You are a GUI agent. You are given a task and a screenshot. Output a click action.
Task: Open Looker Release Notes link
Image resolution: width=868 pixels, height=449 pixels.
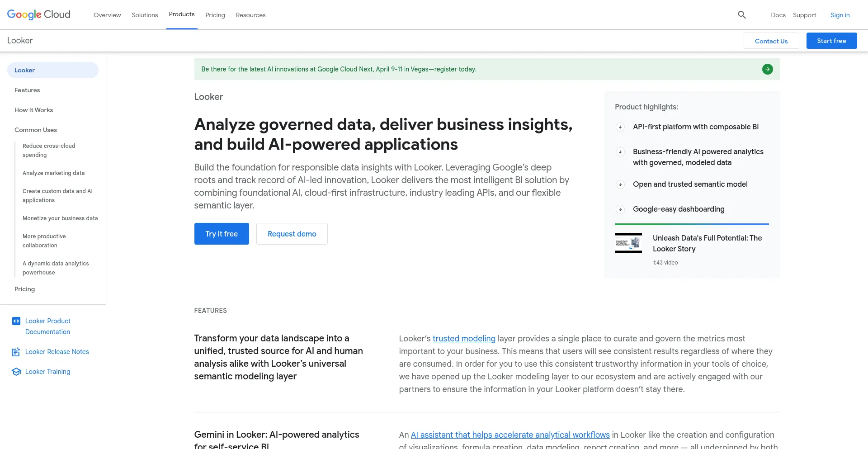[x=57, y=352]
